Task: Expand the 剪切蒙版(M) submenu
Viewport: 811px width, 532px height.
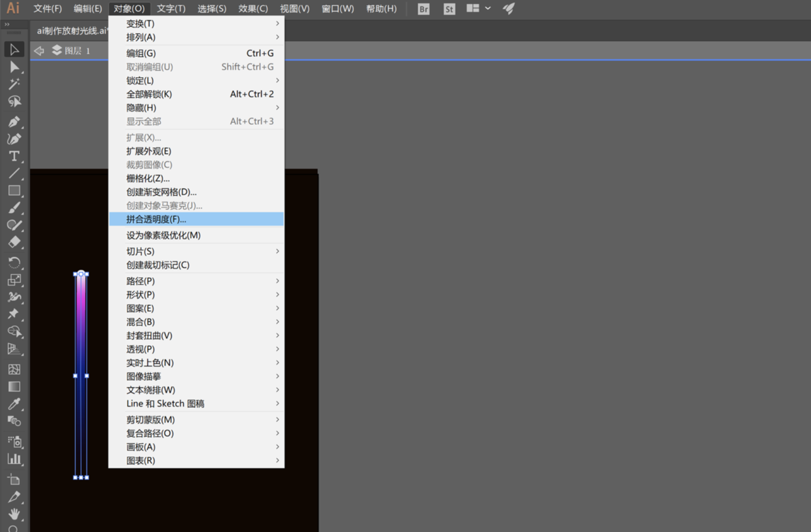Action: pos(196,420)
